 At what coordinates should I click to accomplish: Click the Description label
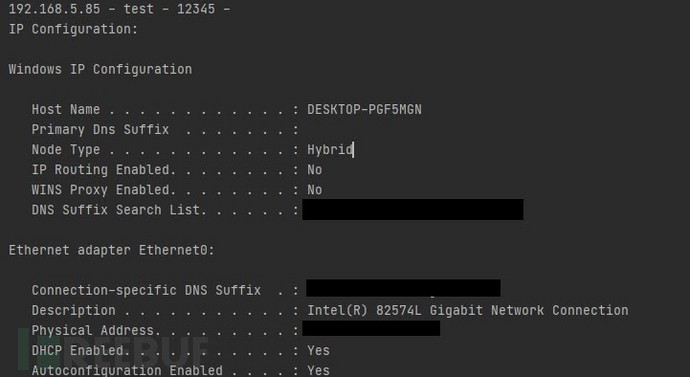[x=73, y=311]
